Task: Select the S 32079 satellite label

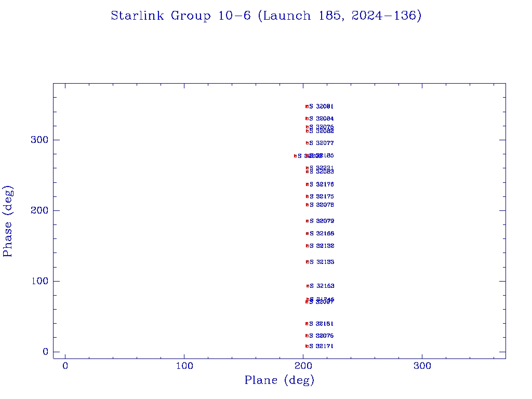Action: tap(322, 221)
